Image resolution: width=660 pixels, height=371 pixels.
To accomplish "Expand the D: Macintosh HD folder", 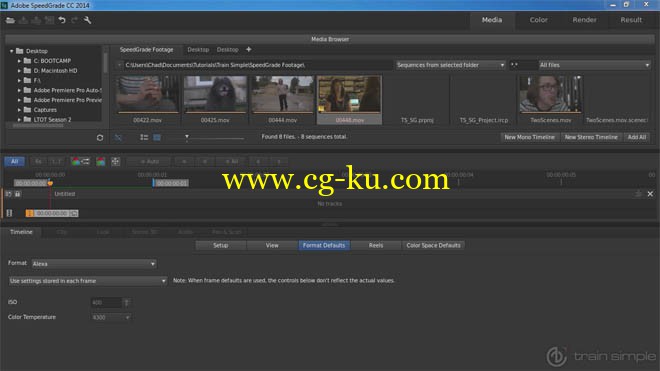I will click(19, 71).
